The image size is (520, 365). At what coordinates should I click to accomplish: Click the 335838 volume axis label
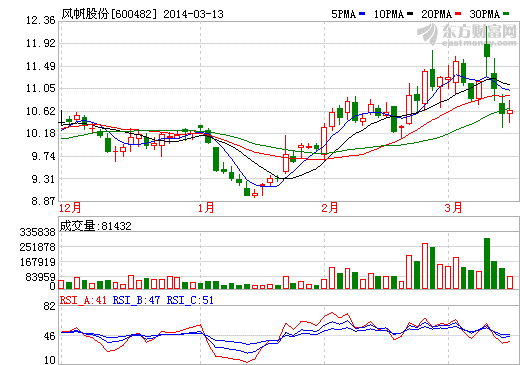(37, 232)
